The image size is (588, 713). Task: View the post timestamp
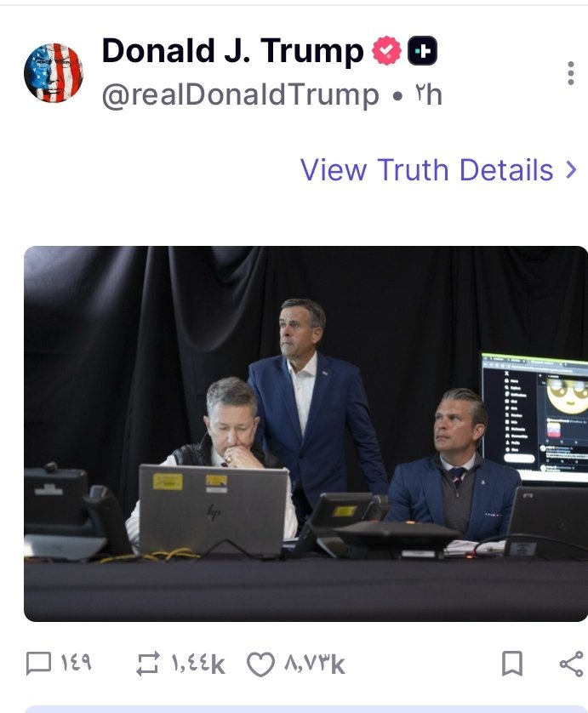coord(428,95)
